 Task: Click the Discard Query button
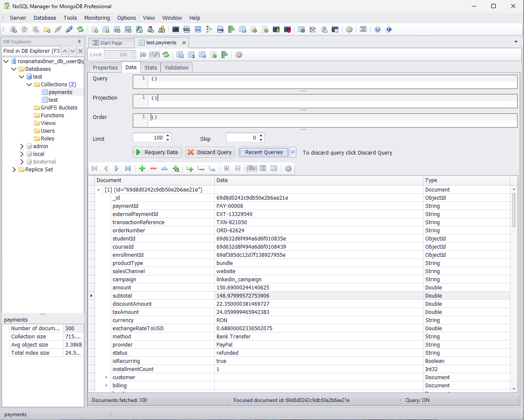(x=210, y=152)
